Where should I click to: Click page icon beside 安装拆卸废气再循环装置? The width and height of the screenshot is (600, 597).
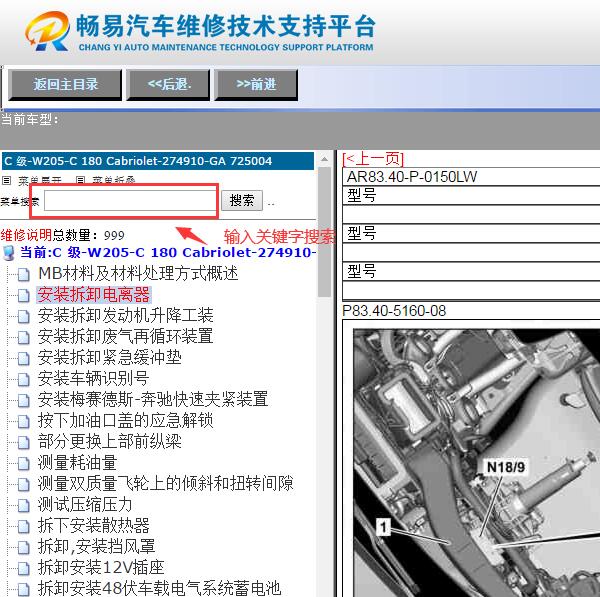[x=23, y=338]
